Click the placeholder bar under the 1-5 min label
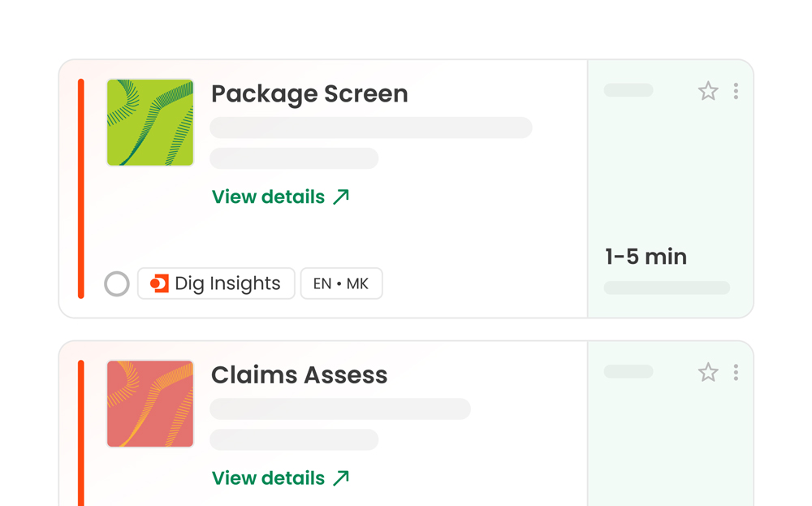Image resolution: width=812 pixels, height=506 pixels. [x=666, y=288]
